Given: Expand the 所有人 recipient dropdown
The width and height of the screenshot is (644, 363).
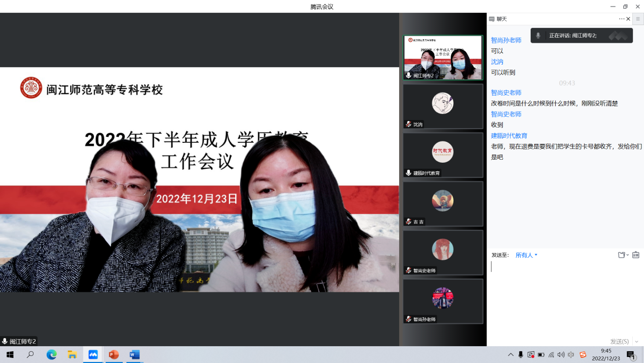Looking at the screenshot, I should [x=526, y=255].
